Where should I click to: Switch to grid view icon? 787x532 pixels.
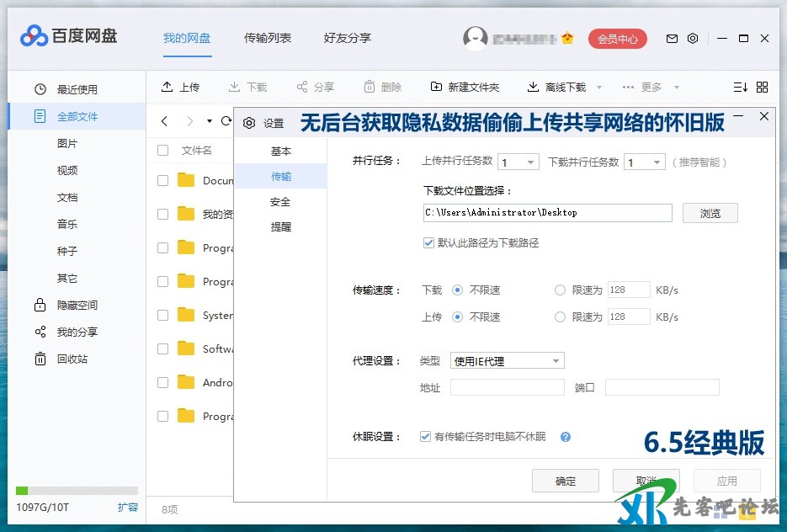(762, 87)
